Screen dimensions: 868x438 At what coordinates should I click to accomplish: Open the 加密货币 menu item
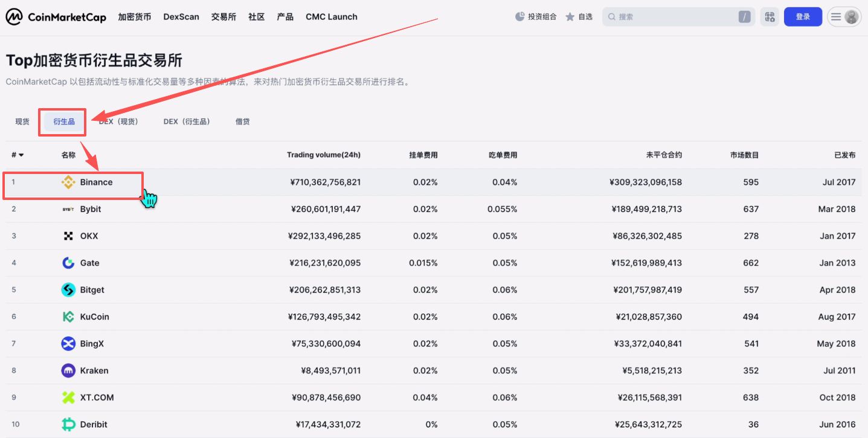pos(134,16)
